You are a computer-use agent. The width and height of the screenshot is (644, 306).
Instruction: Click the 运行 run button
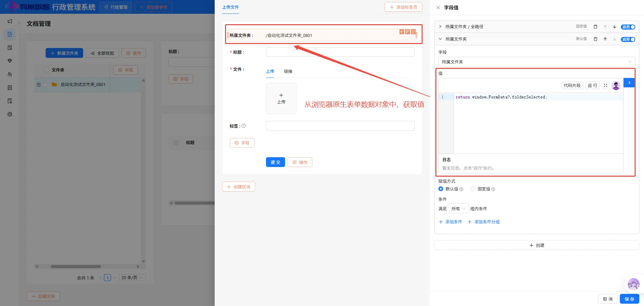click(x=592, y=85)
